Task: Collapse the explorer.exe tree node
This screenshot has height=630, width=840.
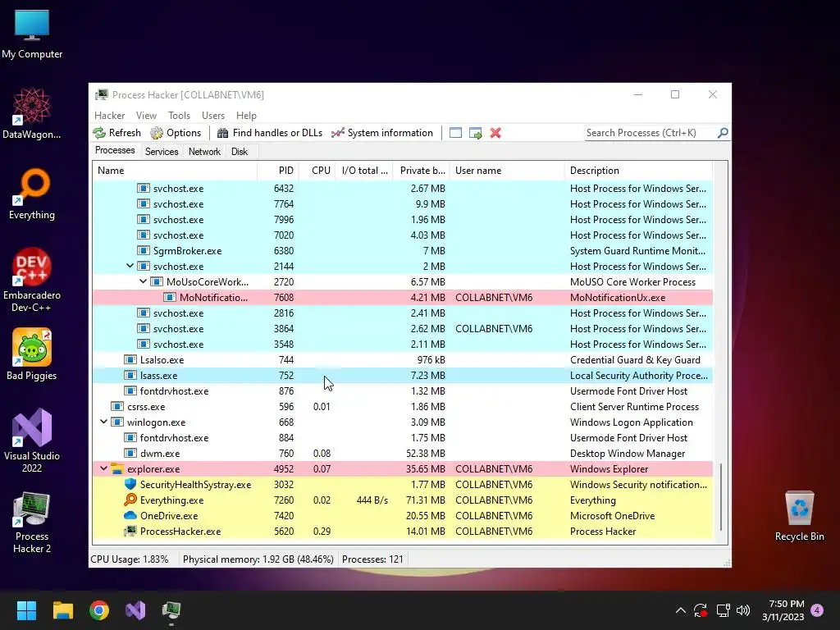Action: tap(103, 468)
